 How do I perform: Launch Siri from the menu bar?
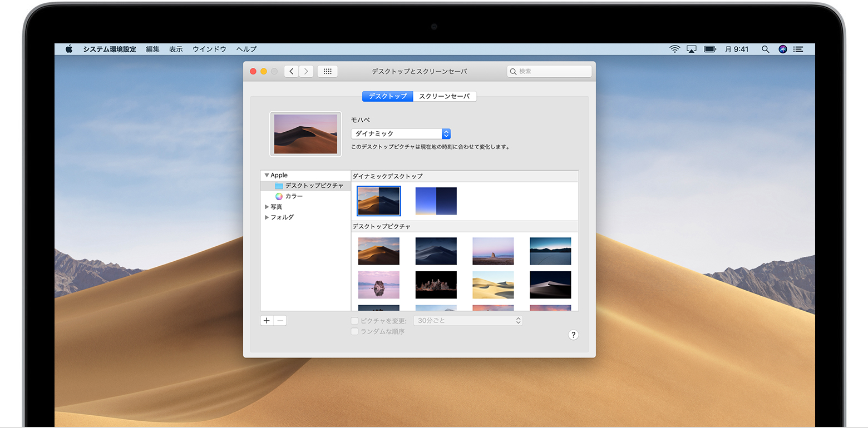[783, 49]
